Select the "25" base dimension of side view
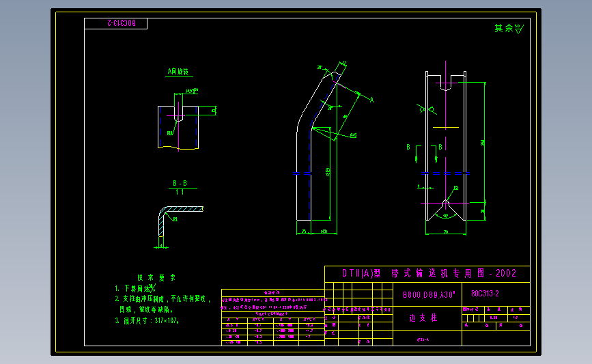592x364 pixels. [304, 232]
